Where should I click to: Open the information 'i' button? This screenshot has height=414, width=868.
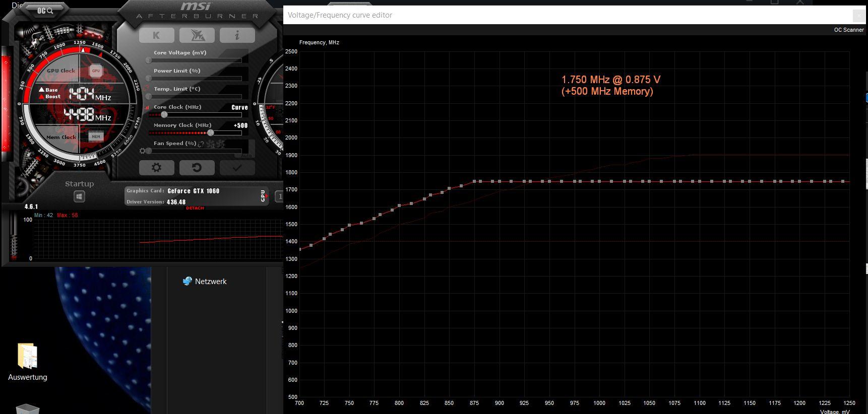point(237,35)
